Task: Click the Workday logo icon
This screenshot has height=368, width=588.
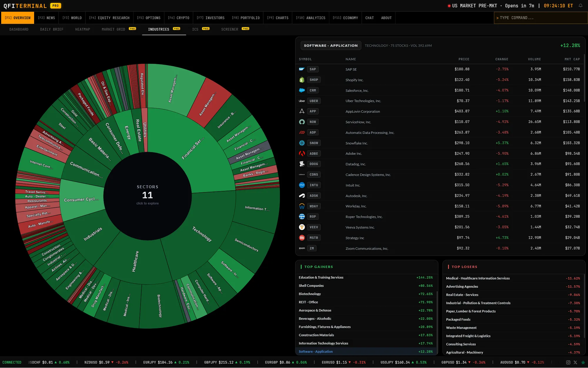Action: coord(302,206)
